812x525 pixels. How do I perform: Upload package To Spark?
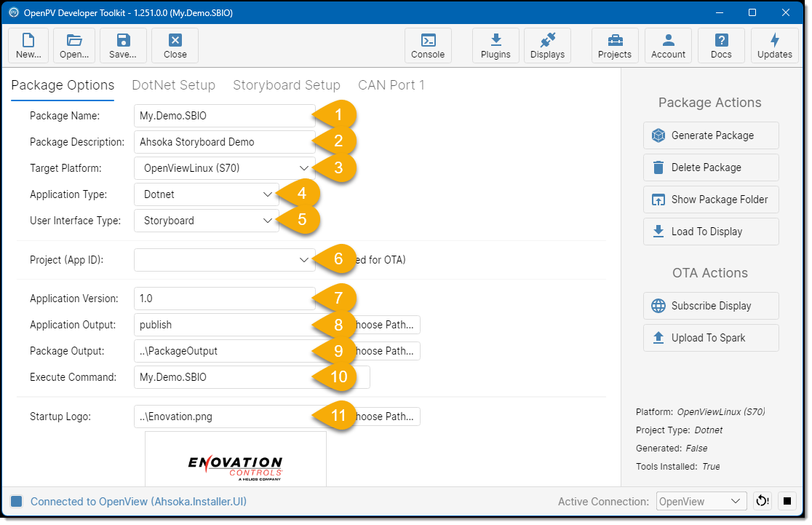tap(711, 338)
